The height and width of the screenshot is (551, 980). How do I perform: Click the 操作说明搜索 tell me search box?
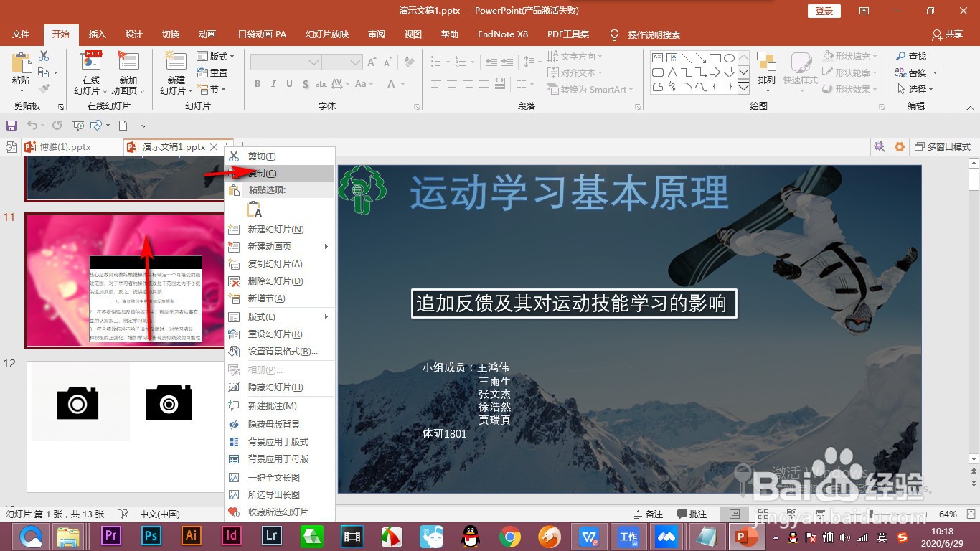click(645, 34)
